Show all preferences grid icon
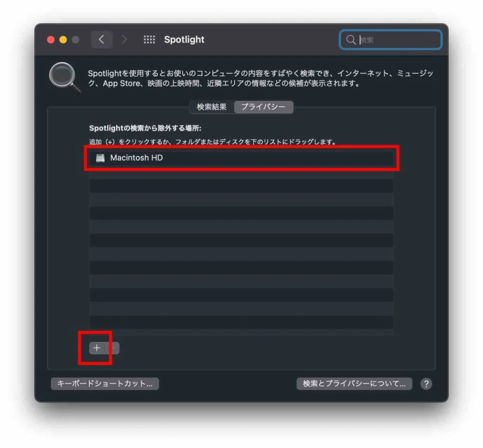The width and height of the screenshot is (483, 448). 150,40
